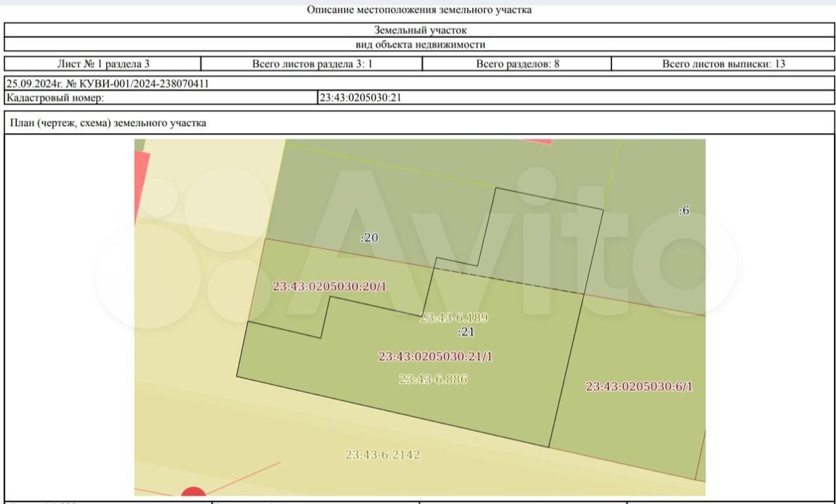Viewport: 836px width, 504px height.
Task: Click zone label 23:43-6.2142
Action: pyautogui.click(x=383, y=455)
